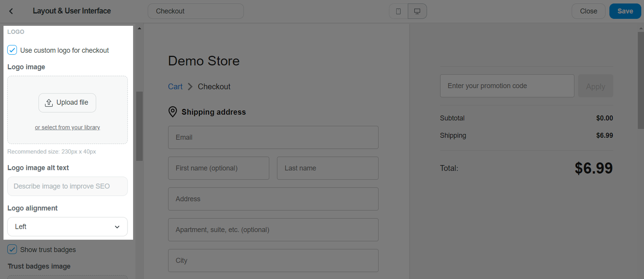Click the page scrollbar thumb

click(641, 81)
